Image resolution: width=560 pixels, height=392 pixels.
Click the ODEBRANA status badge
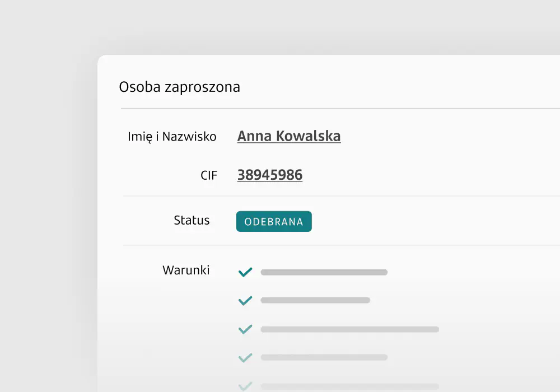[274, 222]
